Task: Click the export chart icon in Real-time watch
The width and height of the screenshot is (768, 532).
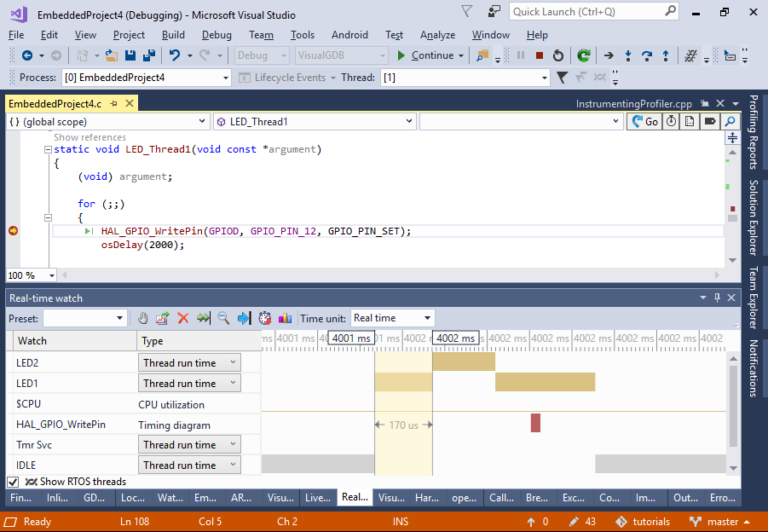Action: [x=163, y=318]
